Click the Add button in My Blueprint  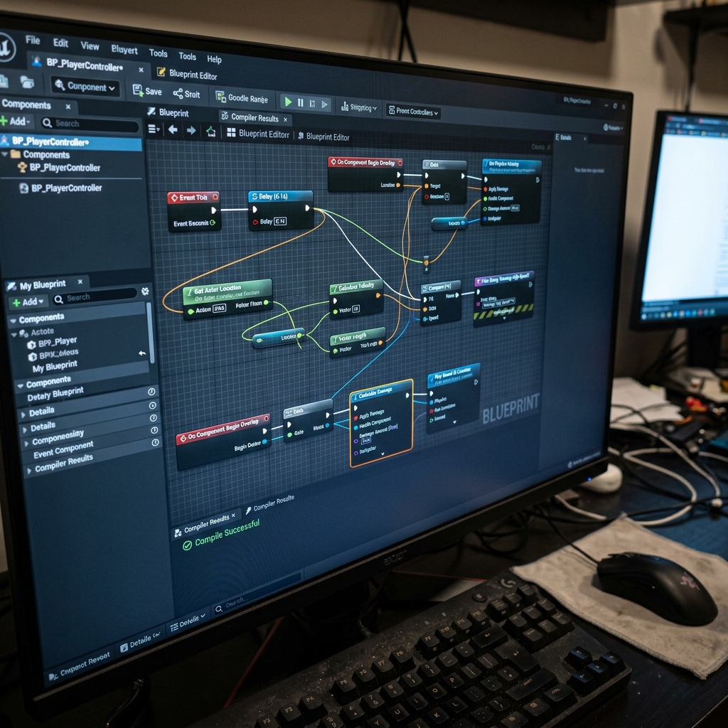pos(28,301)
